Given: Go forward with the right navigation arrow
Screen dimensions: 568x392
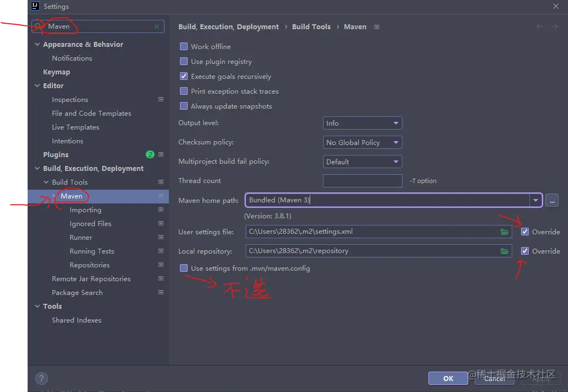Looking at the screenshot, I should tap(554, 26).
